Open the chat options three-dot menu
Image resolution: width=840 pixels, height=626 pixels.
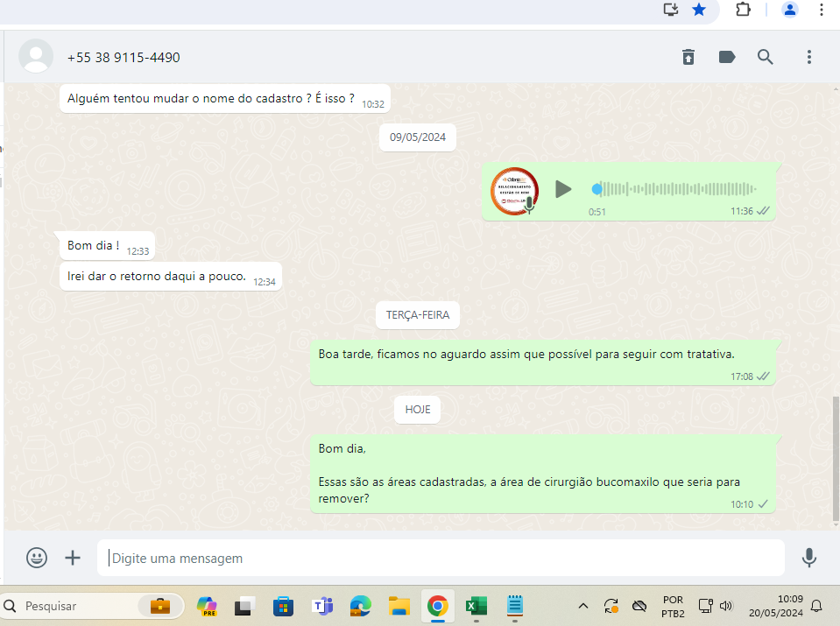(809, 57)
